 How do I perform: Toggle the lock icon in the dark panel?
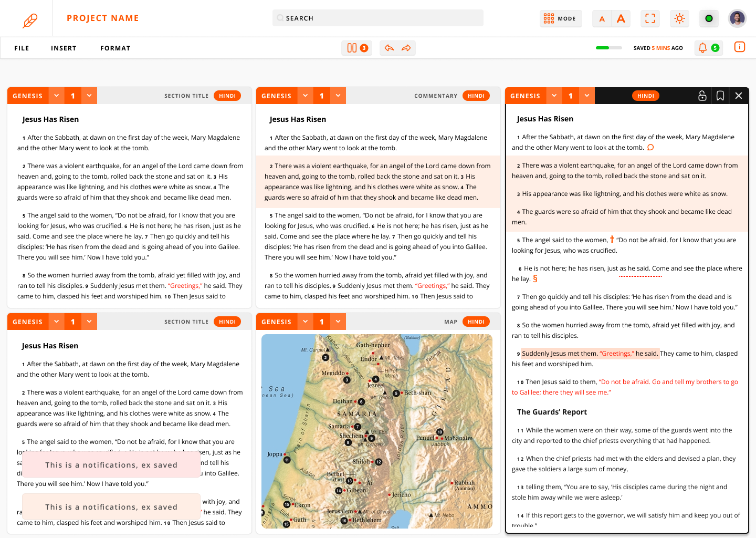click(702, 96)
